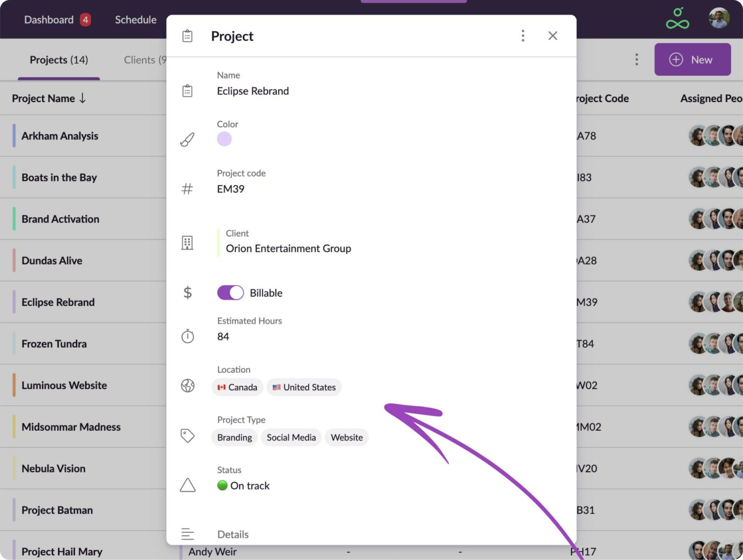Click the Eclipse Rebrand name input field
Image resolution: width=743 pixels, height=560 pixels.
pyautogui.click(x=253, y=91)
